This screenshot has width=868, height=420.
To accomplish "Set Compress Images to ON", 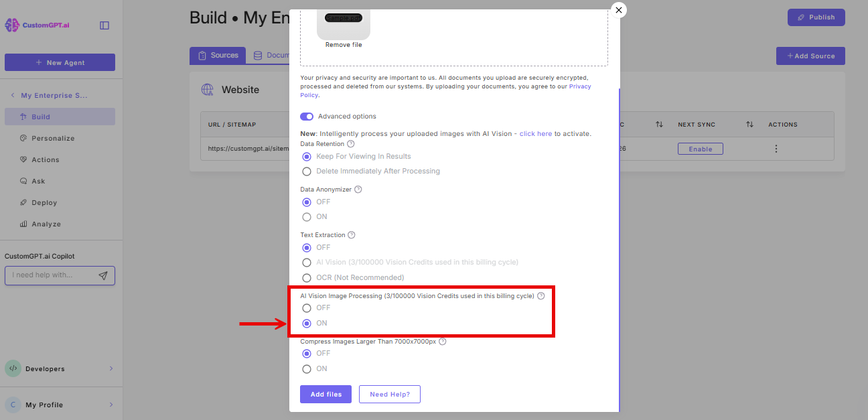I will 307,369.
